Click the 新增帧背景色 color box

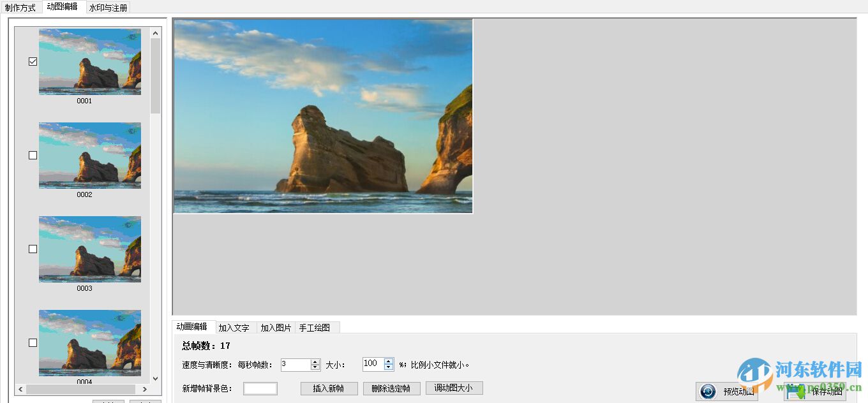pos(260,388)
